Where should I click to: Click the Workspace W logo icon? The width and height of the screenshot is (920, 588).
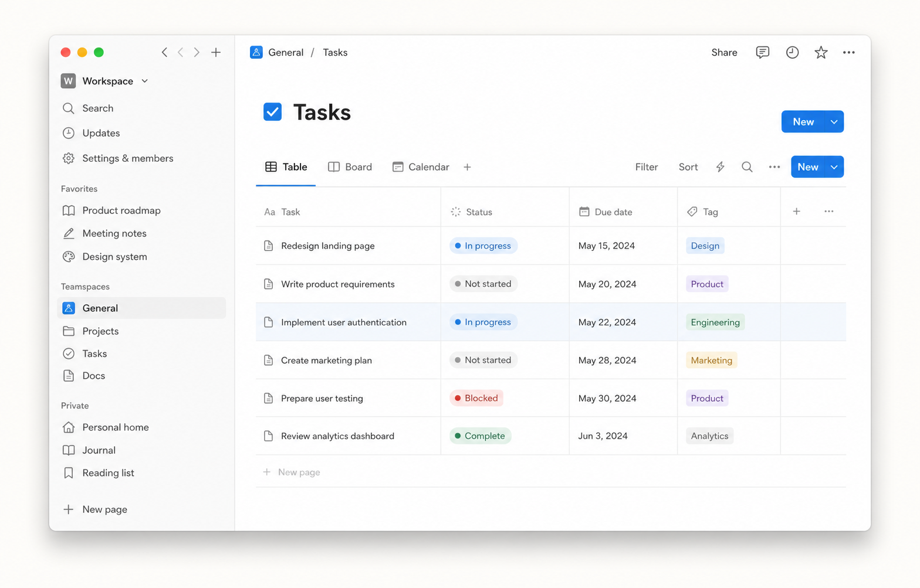(69, 81)
